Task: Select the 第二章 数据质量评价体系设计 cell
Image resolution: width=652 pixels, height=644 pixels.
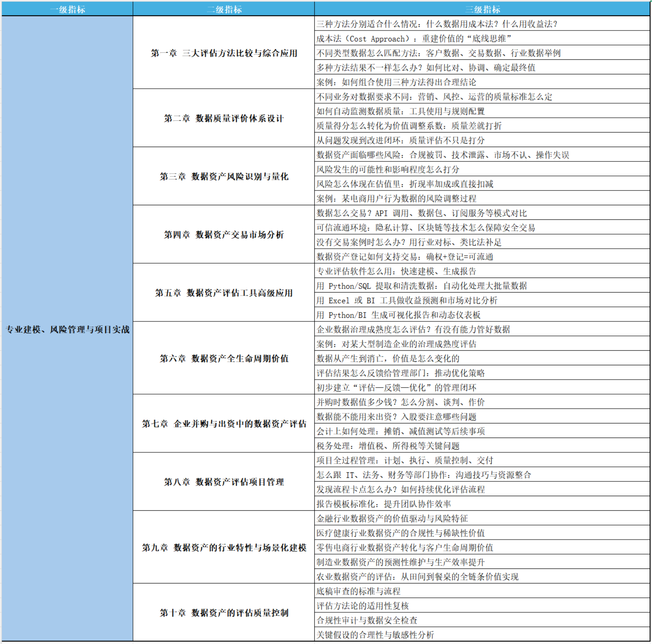Action: tap(224, 118)
